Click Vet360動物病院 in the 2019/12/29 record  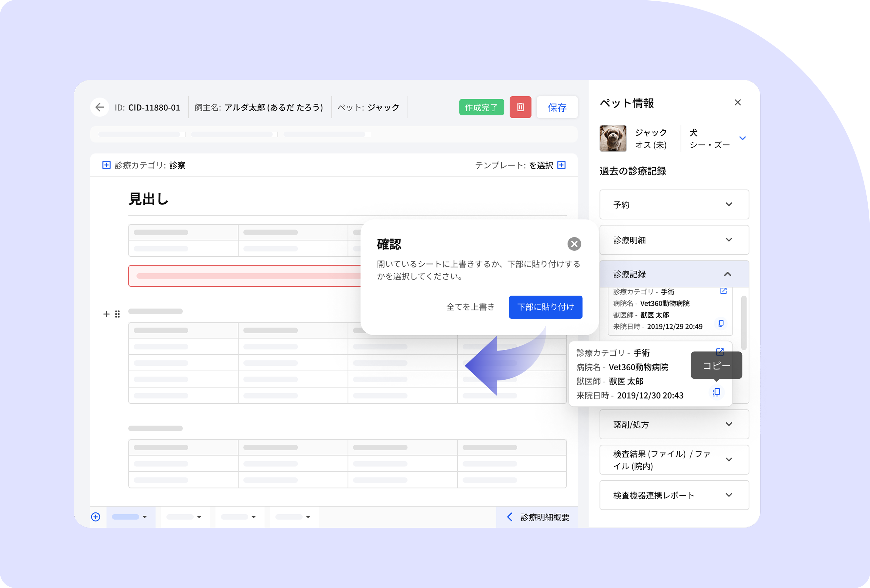[665, 303]
